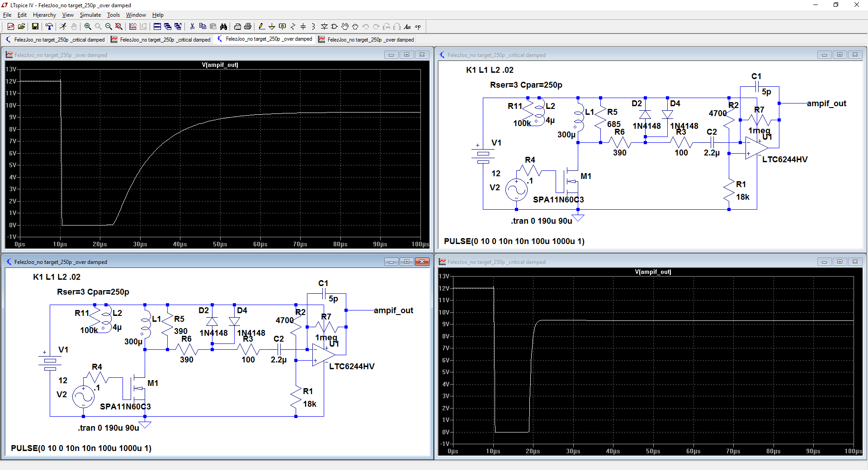Screen dimensions: 868x470
Task: Click the PULSE text in critical damped schematic
Action: tap(514, 241)
